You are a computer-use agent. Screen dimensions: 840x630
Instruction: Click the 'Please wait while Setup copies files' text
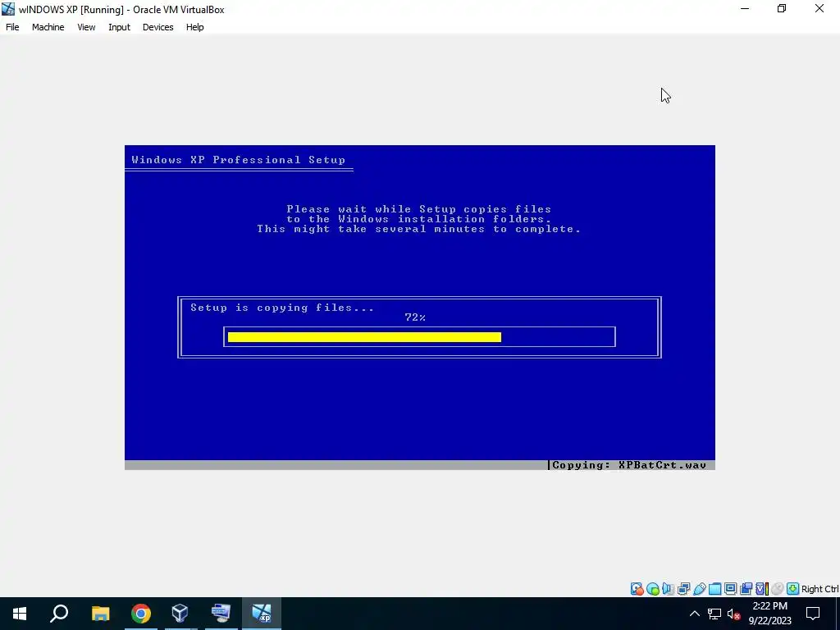point(418,209)
